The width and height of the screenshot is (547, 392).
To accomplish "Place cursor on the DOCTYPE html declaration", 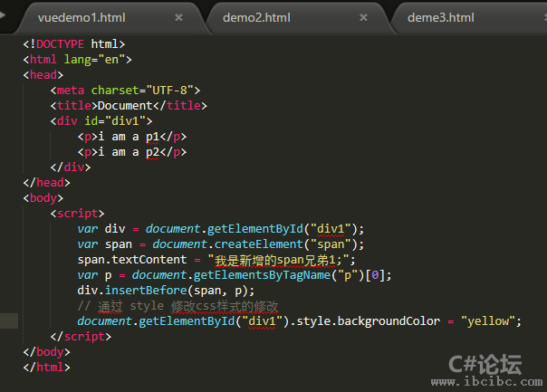I will 74,43.
